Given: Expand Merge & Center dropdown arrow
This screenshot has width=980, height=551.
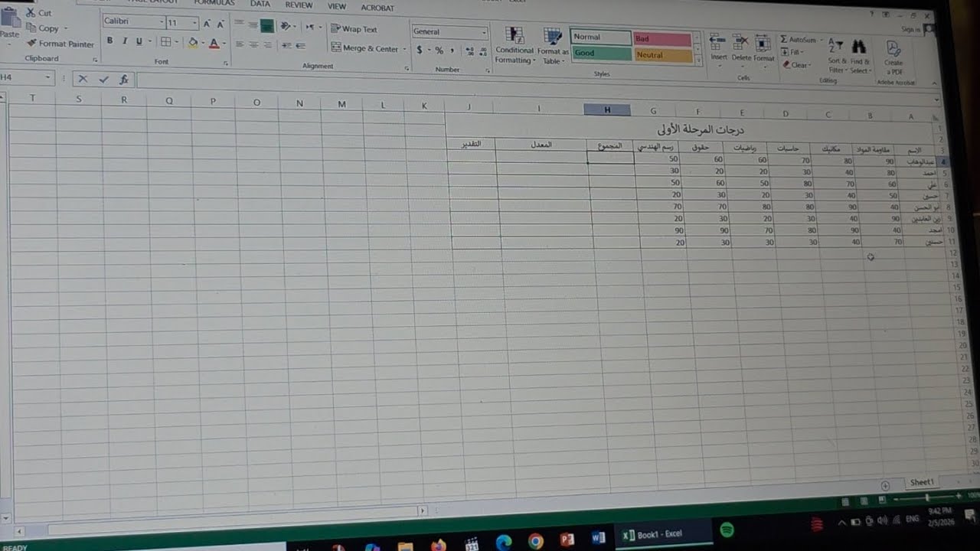Looking at the screenshot, I should pos(404,50).
